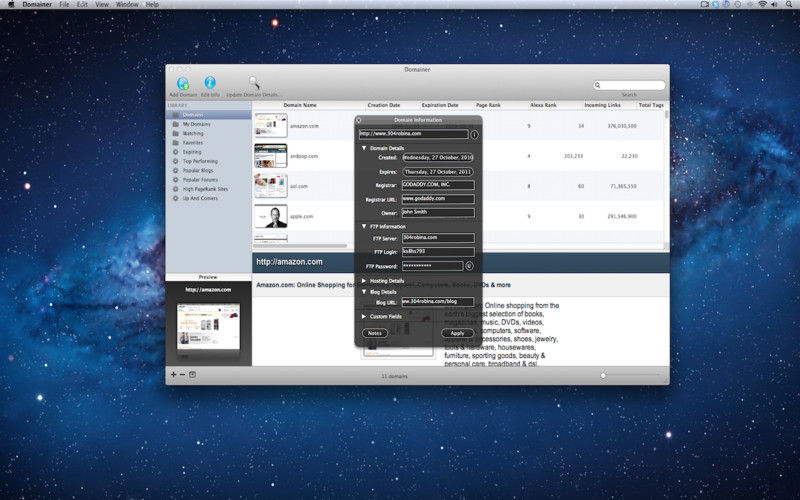Select the amazon.com domain name text

tap(304, 126)
